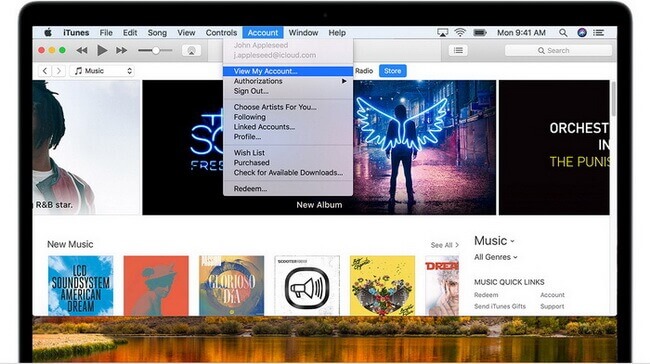Image resolution: width=650 pixels, height=364 pixels.
Task: Open Purchased from the Account menu
Action: pyautogui.click(x=288, y=163)
